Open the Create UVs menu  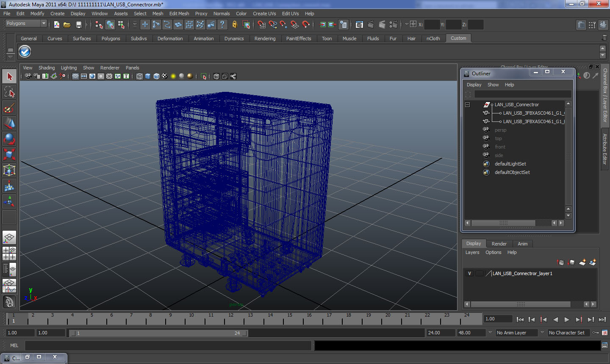pyautogui.click(x=264, y=14)
